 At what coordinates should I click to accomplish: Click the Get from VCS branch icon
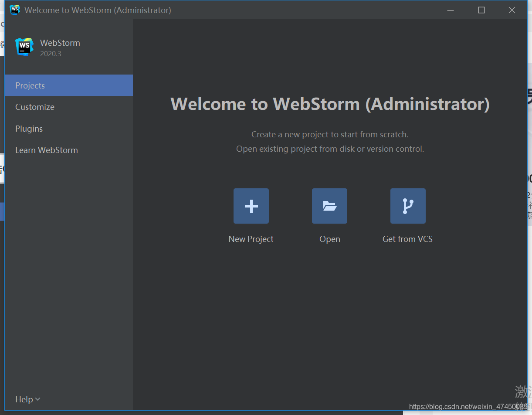pos(408,206)
